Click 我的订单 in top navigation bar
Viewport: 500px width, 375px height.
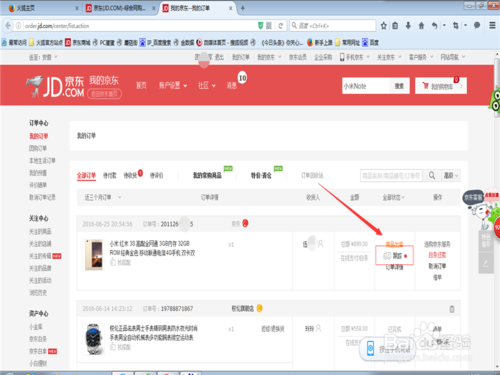coord(241,57)
